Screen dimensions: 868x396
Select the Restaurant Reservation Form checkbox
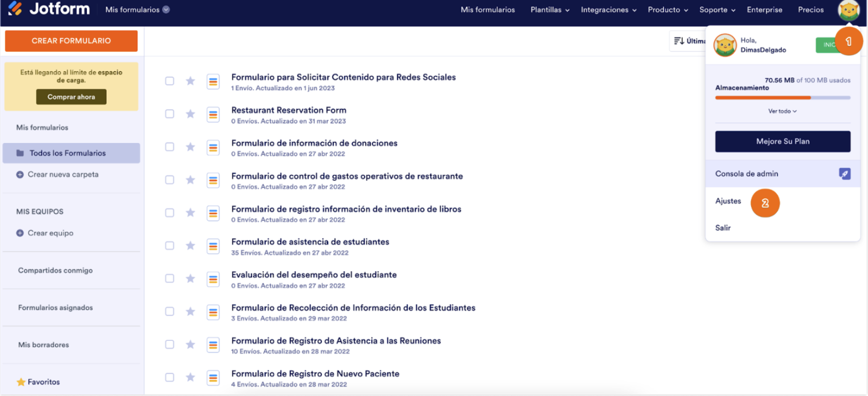pos(170,114)
